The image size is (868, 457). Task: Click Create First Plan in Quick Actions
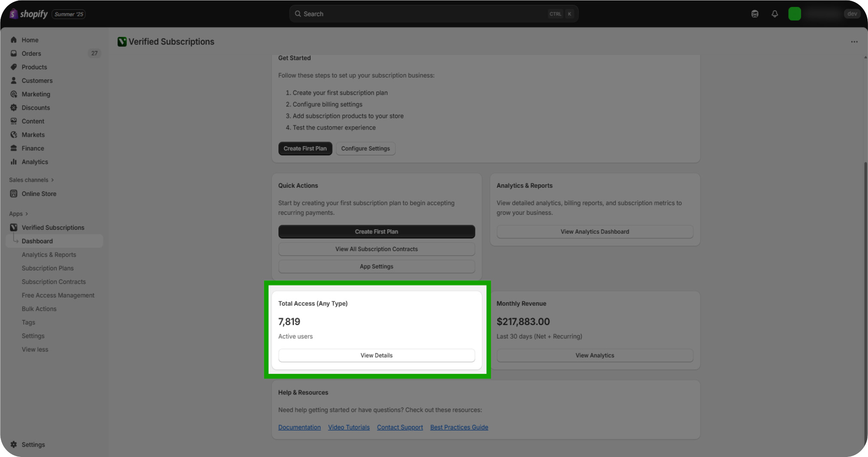(376, 232)
